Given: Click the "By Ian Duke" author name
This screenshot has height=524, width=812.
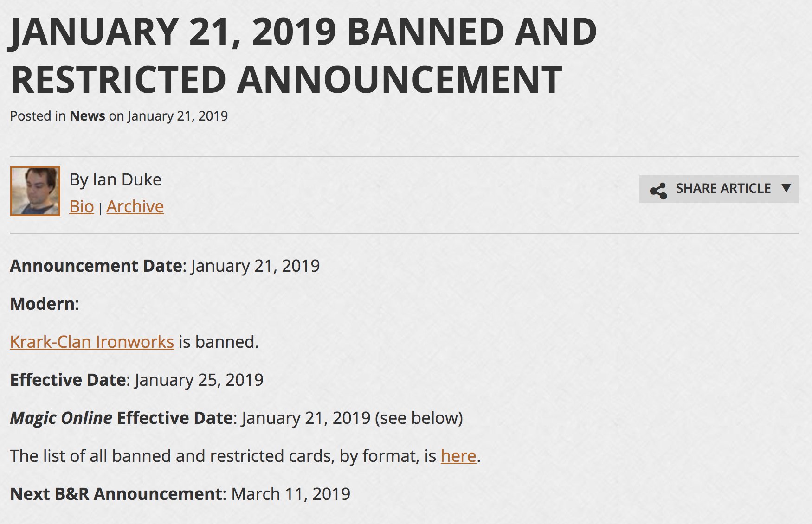Looking at the screenshot, I should pos(116,180).
